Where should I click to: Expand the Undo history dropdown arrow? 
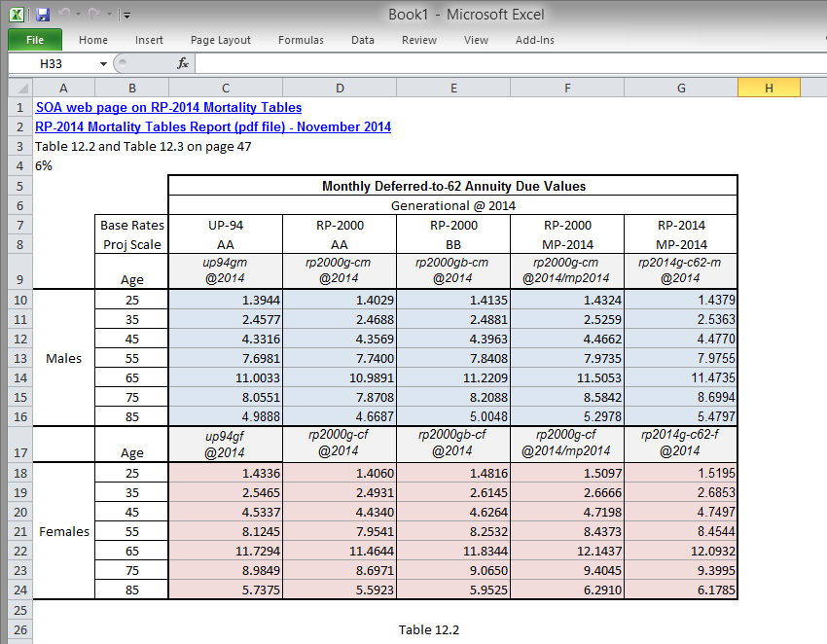pyautogui.click(x=79, y=15)
